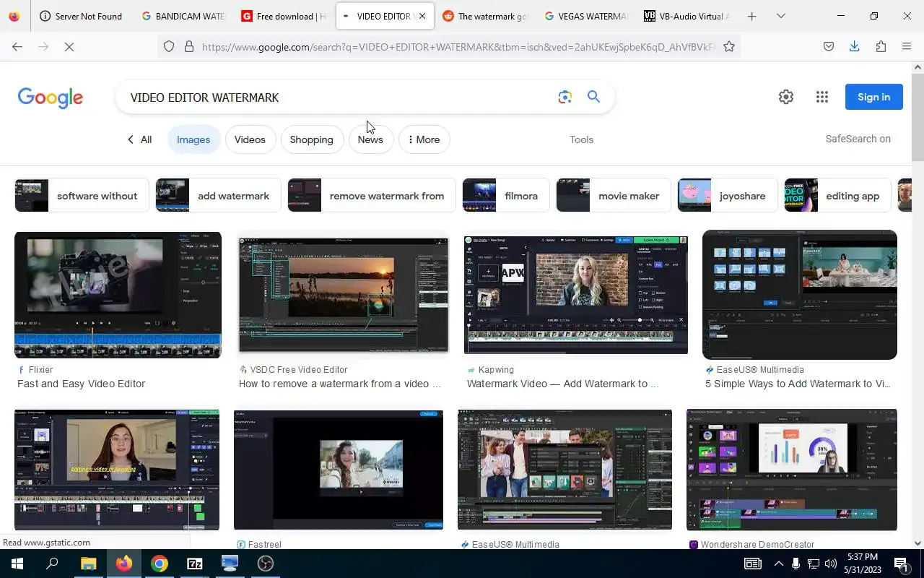Open the VSDC Free Video Editor thumbnail
The height and width of the screenshot is (578, 924).
pos(344,295)
